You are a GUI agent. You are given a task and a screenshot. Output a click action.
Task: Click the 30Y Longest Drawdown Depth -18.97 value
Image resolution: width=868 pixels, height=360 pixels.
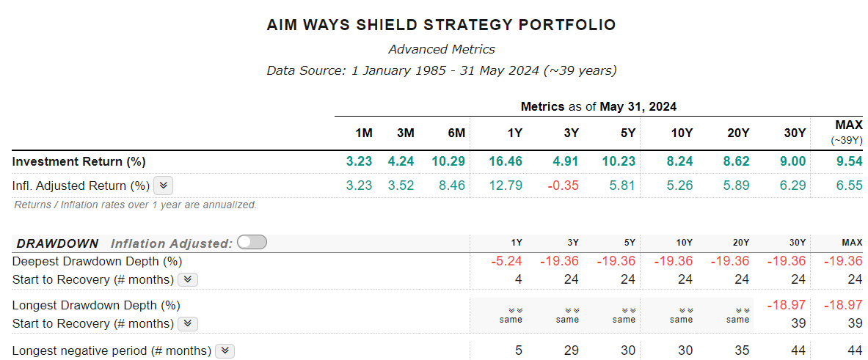tap(787, 305)
